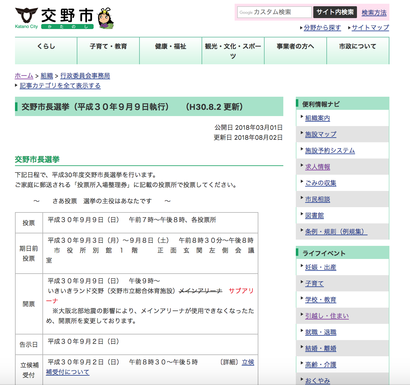Open the 検索方法 link
The height and width of the screenshot is (385, 410).
tap(374, 13)
